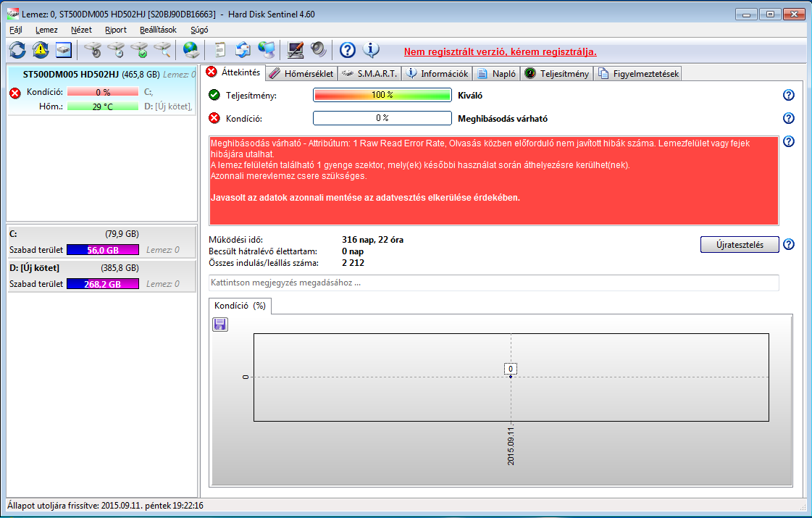The height and width of the screenshot is (518, 812).
Task: Click the blue-framed hard disk toolbar icon
Action: (x=64, y=50)
